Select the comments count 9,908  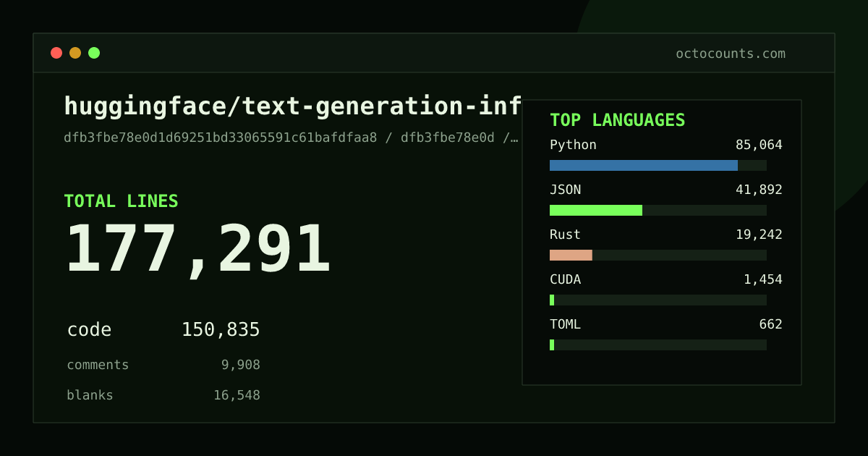click(241, 365)
